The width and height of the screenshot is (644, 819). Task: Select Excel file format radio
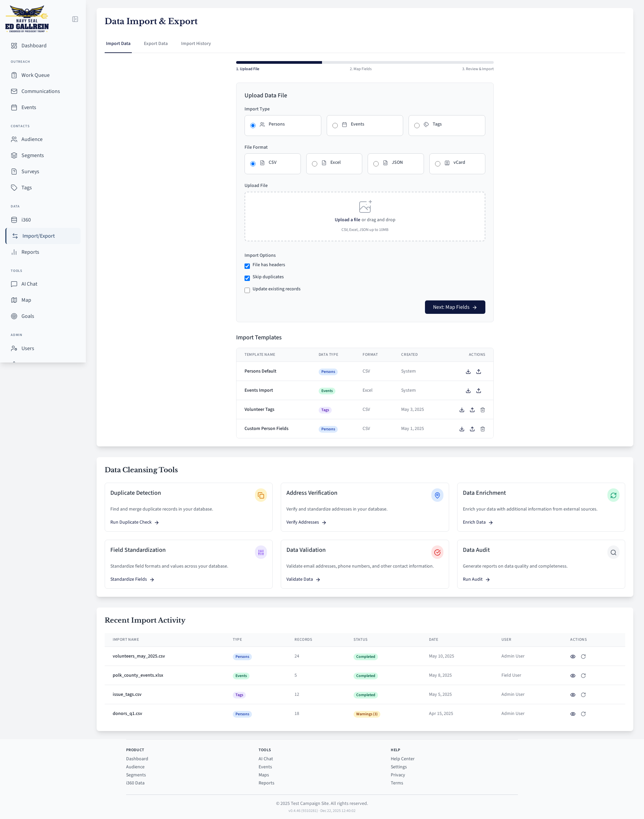pyautogui.click(x=315, y=164)
